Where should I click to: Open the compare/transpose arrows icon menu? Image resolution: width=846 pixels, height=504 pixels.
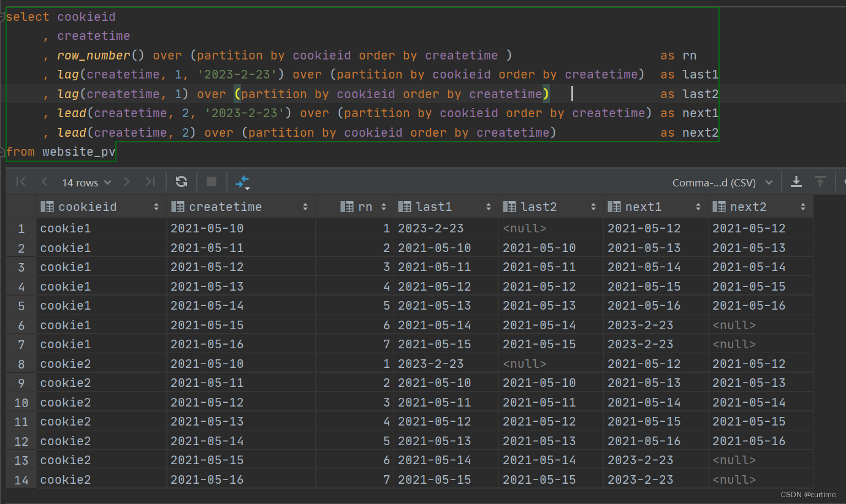tap(243, 182)
